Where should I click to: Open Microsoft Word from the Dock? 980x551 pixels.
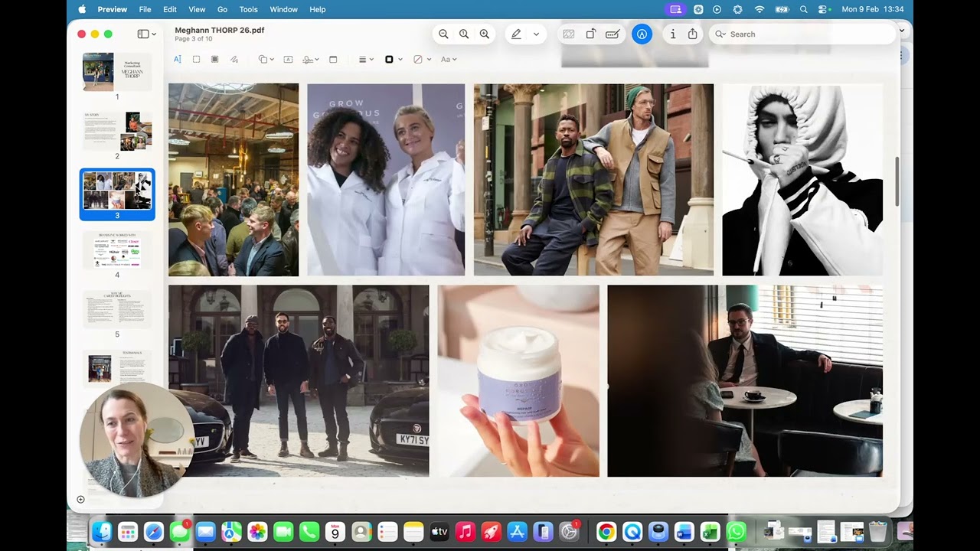(x=684, y=531)
